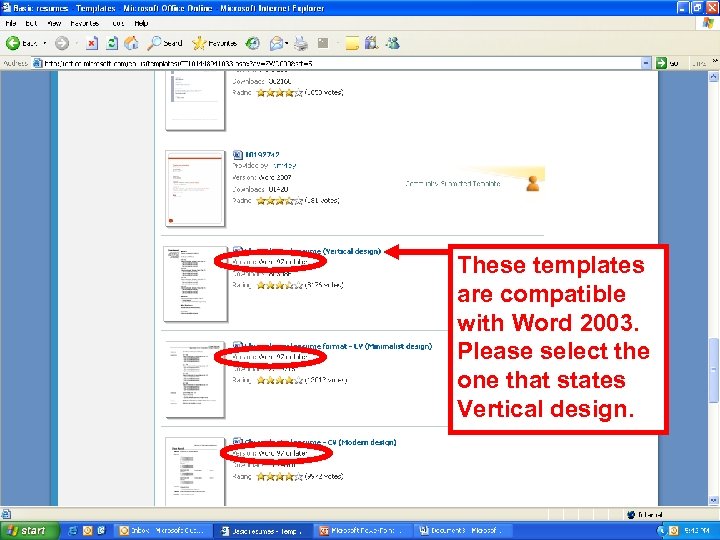
Task: Click the Vertical design resume thumbnail
Action: (x=196, y=284)
